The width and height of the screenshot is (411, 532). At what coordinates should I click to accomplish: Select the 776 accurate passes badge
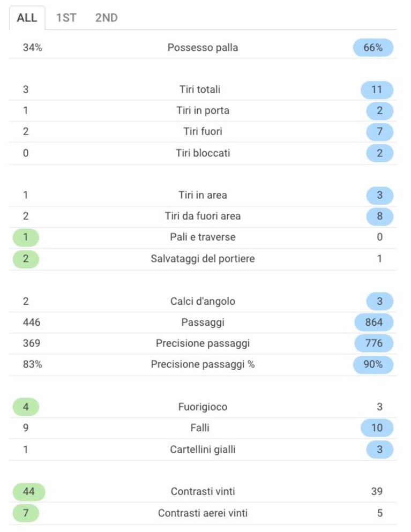pos(373,343)
